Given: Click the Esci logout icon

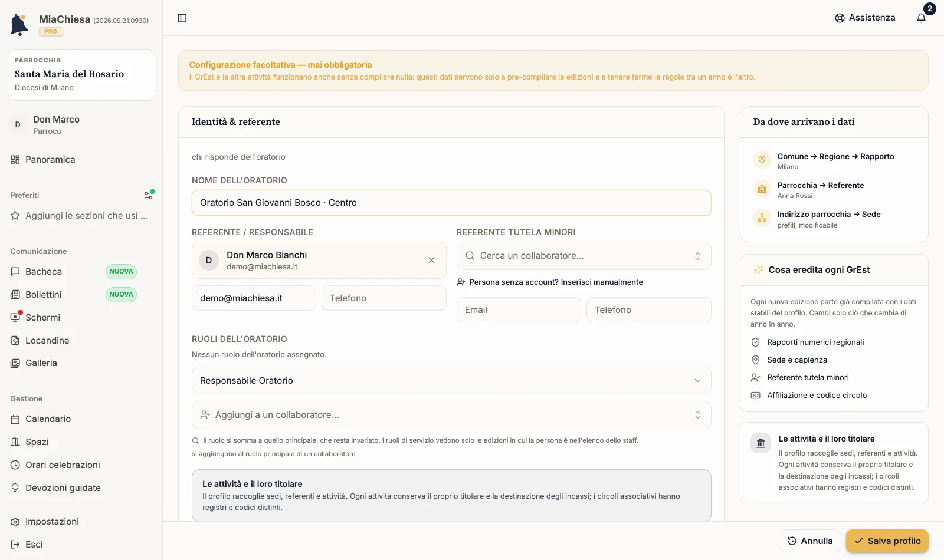Looking at the screenshot, I should [15, 545].
